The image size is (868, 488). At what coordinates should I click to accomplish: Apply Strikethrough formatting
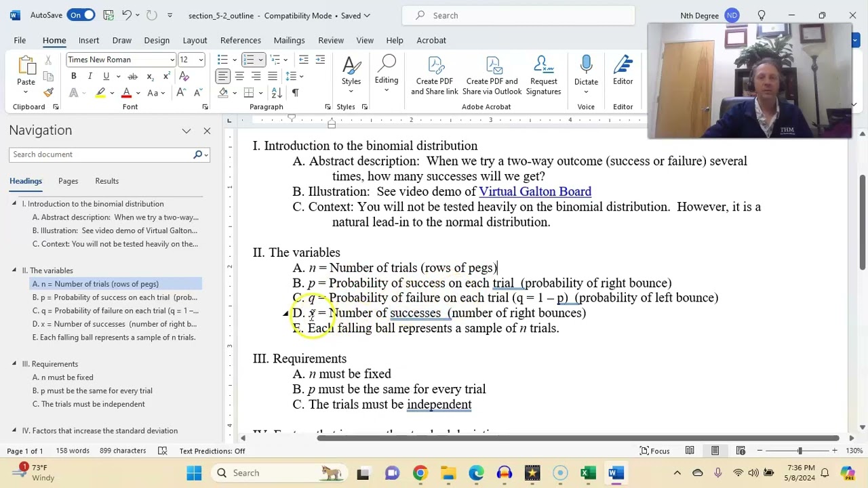pyautogui.click(x=132, y=76)
